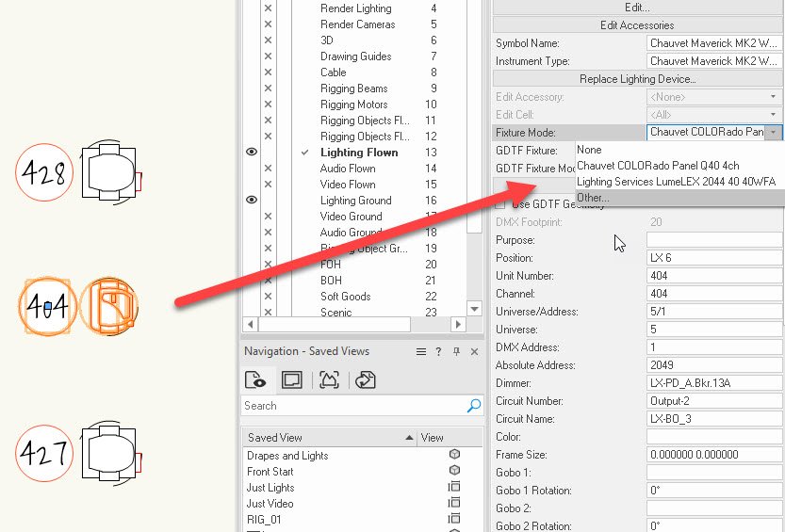This screenshot has height=532, width=785.
Task: Toggle visibility of Lighting Ground layer
Action: (x=252, y=200)
